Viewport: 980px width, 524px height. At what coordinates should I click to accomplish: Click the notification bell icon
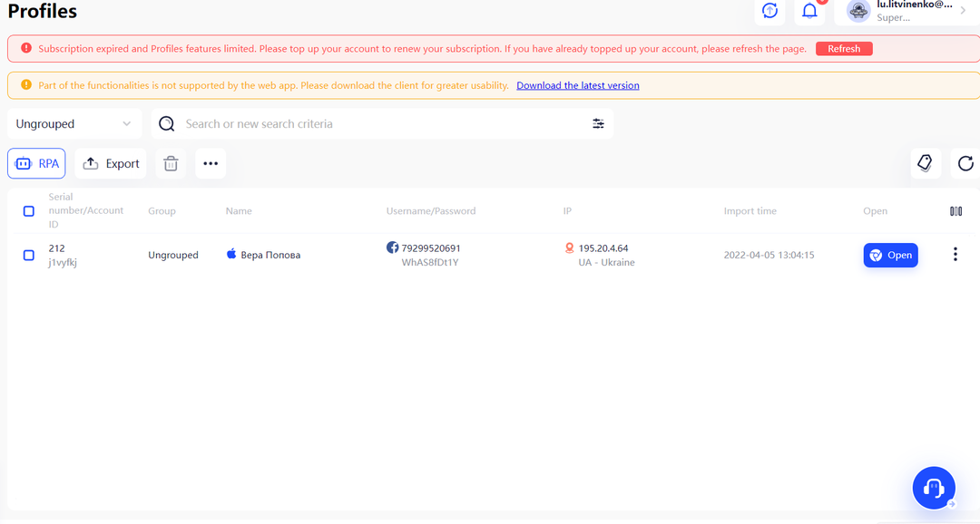point(809,11)
